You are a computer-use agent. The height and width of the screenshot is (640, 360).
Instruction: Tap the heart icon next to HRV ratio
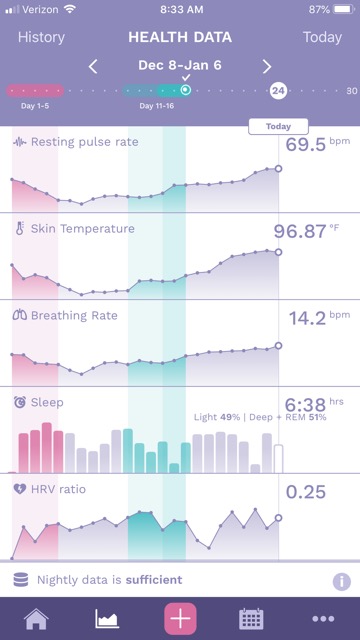(20, 489)
